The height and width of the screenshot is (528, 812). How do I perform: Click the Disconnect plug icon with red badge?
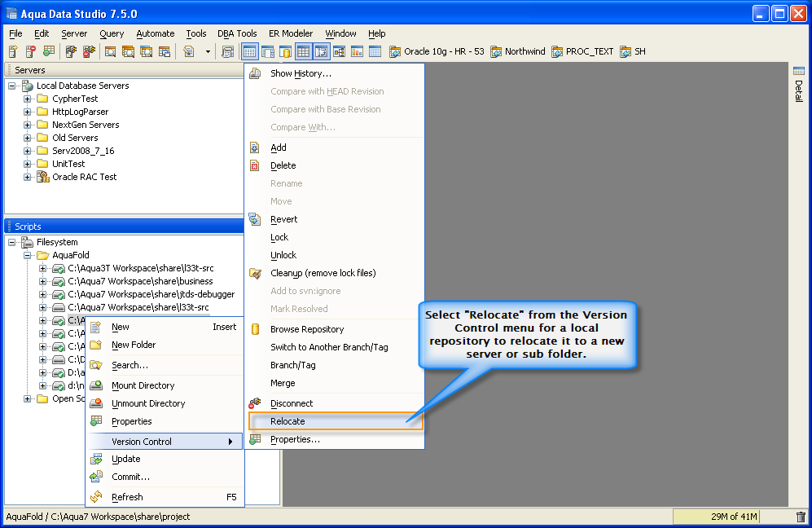(x=89, y=51)
